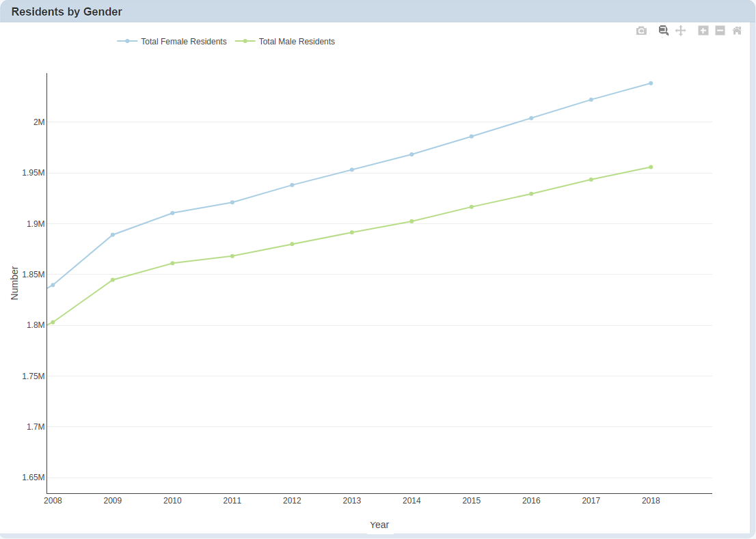Image resolution: width=756 pixels, height=539 pixels.
Task: Click the green legend line marker
Action: pos(245,42)
